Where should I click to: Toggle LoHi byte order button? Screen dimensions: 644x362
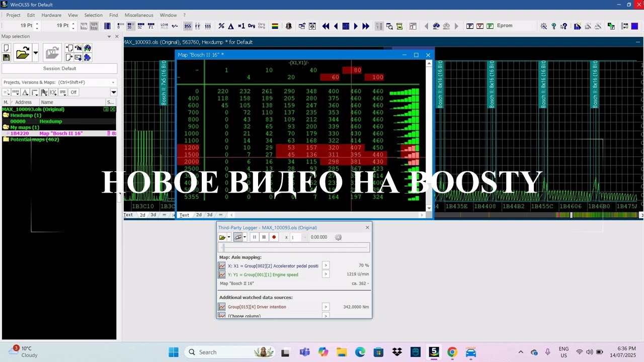click(165, 26)
